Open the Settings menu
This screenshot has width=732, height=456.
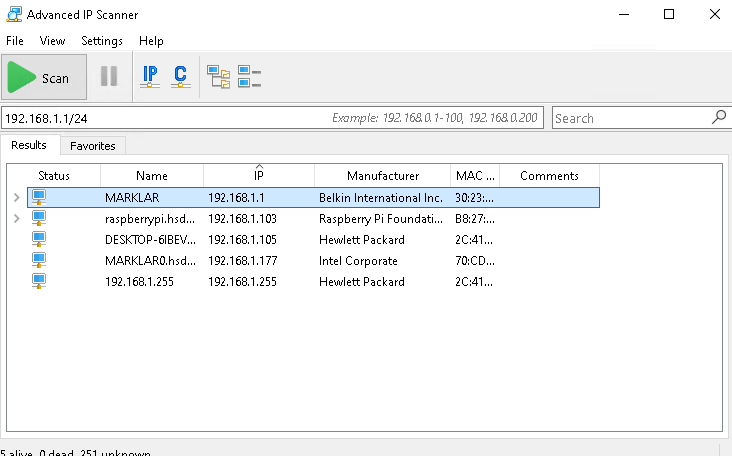tap(102, 41)
